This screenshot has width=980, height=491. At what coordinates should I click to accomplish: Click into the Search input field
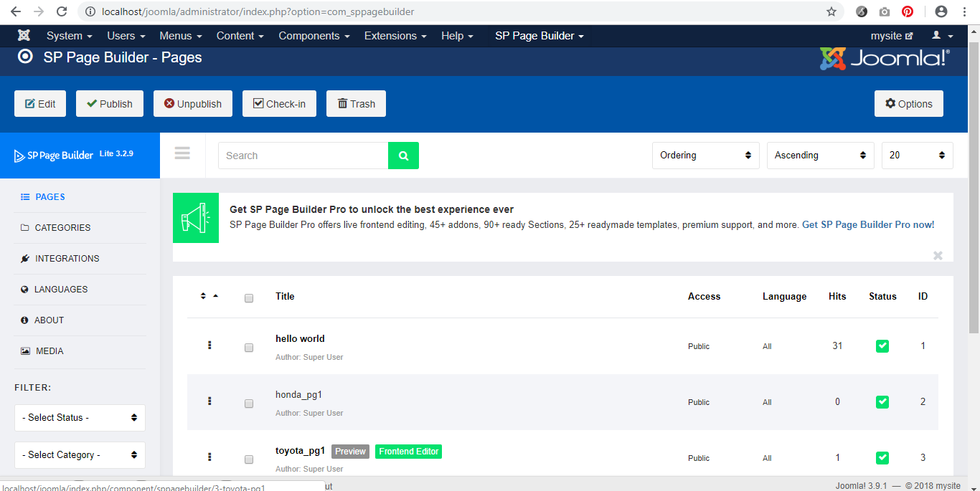coord(303,156)
